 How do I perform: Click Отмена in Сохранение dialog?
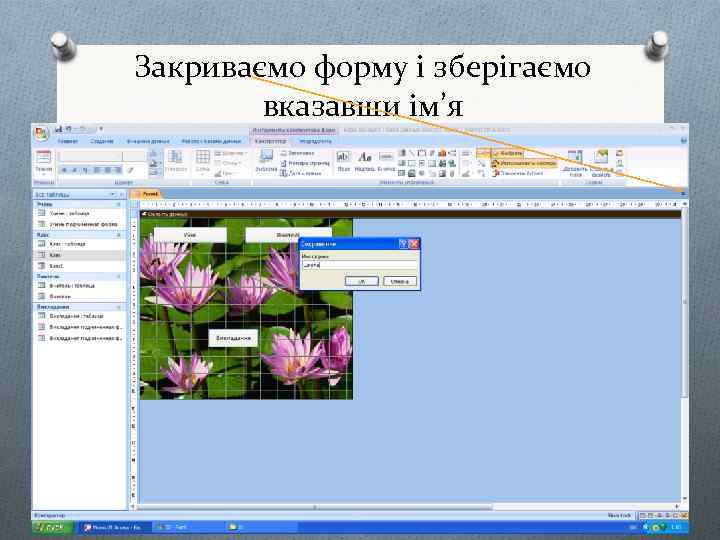400,281
